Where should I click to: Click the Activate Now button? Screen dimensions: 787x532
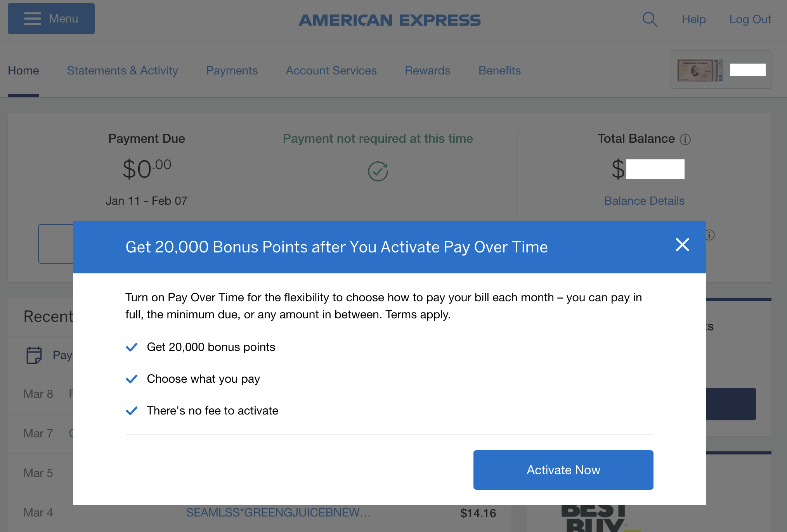click(563, 470)
